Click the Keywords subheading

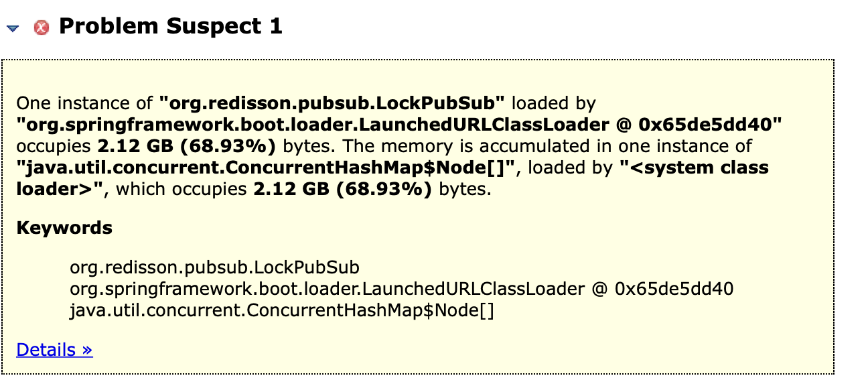(x=64, y=229)
